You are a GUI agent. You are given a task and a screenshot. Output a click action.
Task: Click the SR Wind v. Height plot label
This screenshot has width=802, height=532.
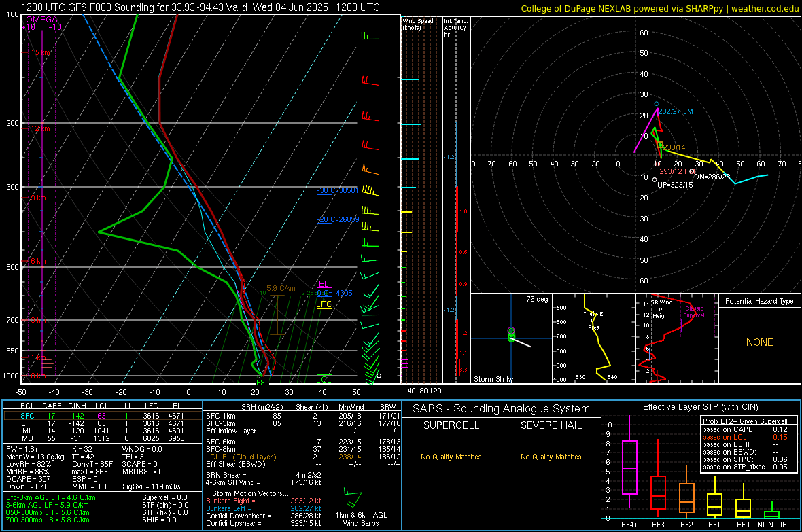tap(661, 309)
